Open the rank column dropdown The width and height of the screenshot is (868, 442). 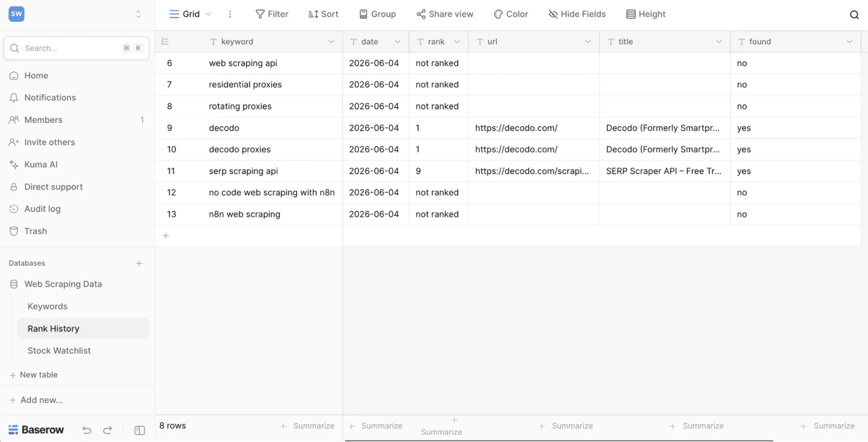click(x=457, y=42)
